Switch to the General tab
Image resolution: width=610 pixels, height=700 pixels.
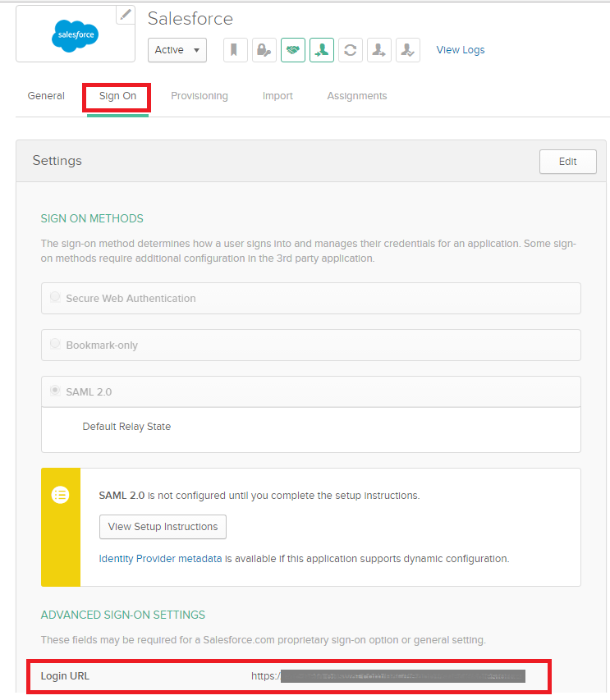pyautogui.click(x=46, y=96)
